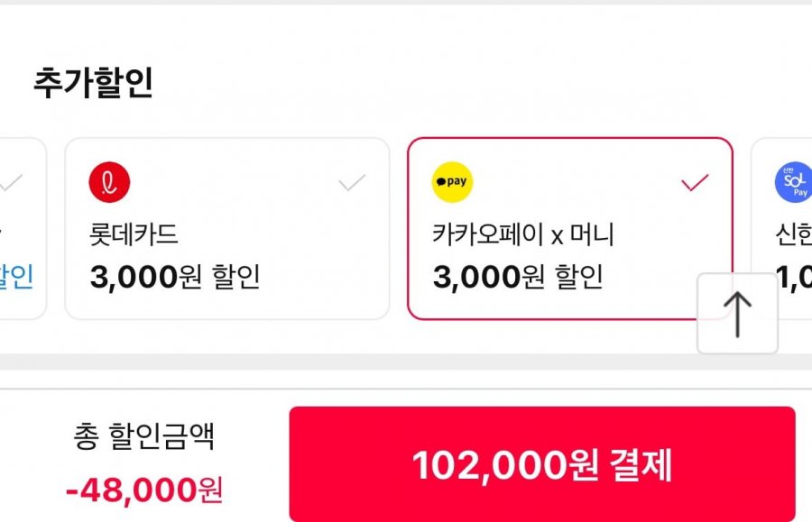This screenshot has width=812, height=522.
Task: Click the red Lotte Card logo
Action: click(110, 183)
